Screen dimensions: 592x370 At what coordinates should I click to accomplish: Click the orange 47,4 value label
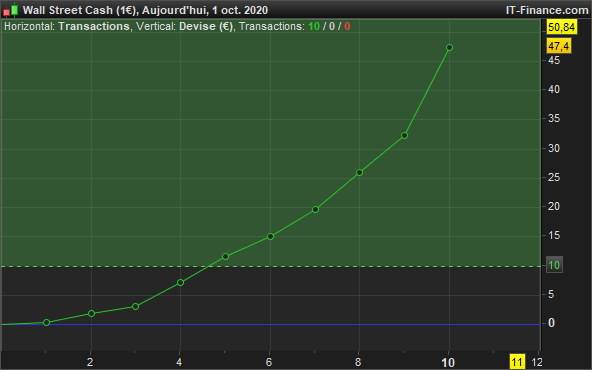559,46
